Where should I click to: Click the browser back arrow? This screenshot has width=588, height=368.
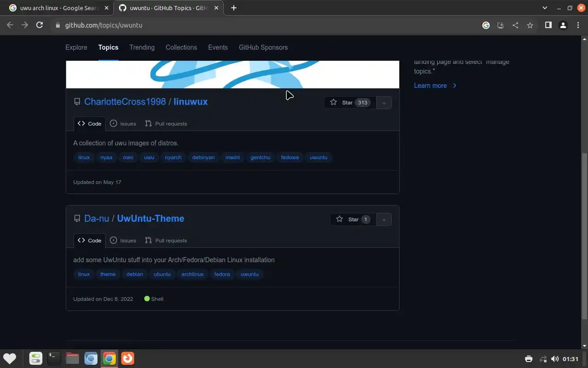click(10, 25)
